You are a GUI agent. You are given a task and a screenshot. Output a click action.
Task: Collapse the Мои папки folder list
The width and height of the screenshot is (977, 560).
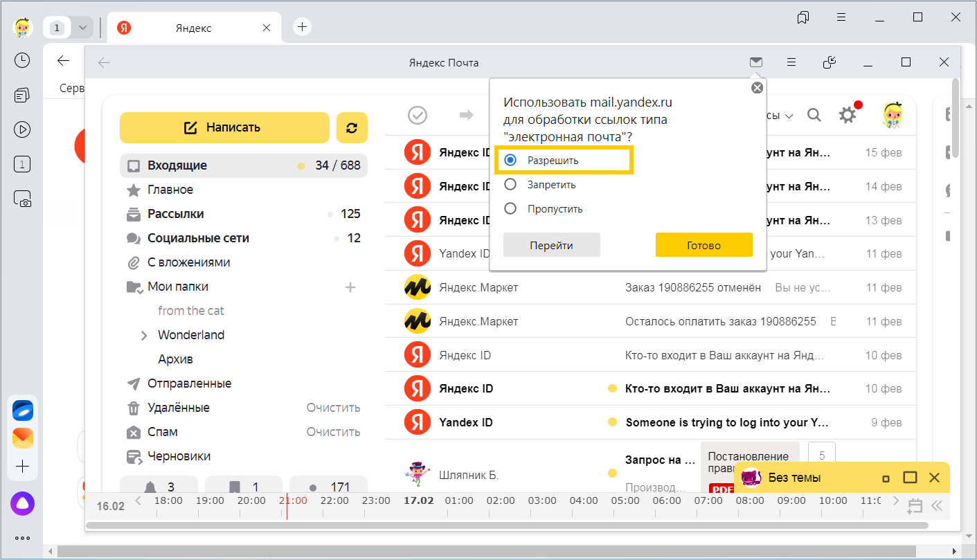coord(134,287)
